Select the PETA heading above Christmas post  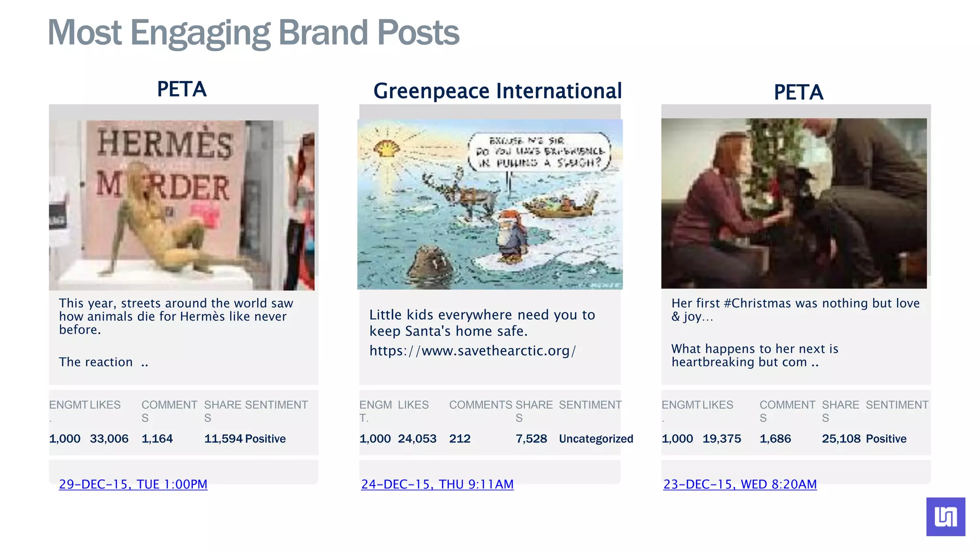pos(799,92)
